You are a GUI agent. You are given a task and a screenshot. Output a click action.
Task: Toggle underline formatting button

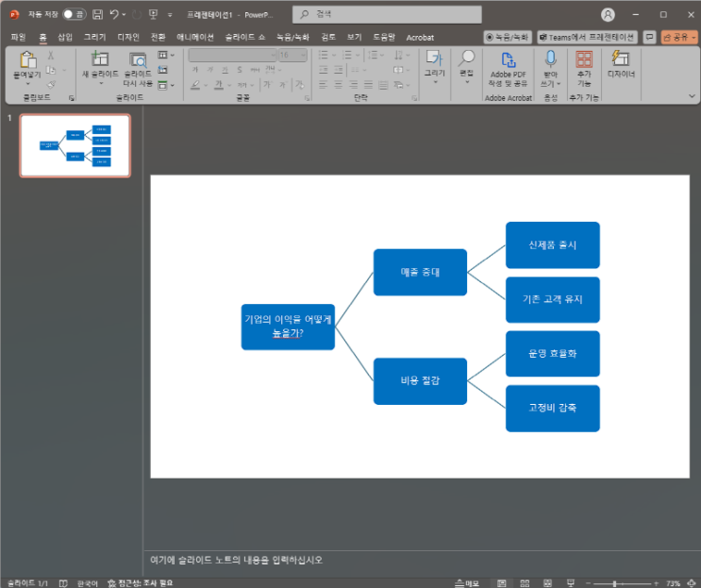tap(225, 70)
